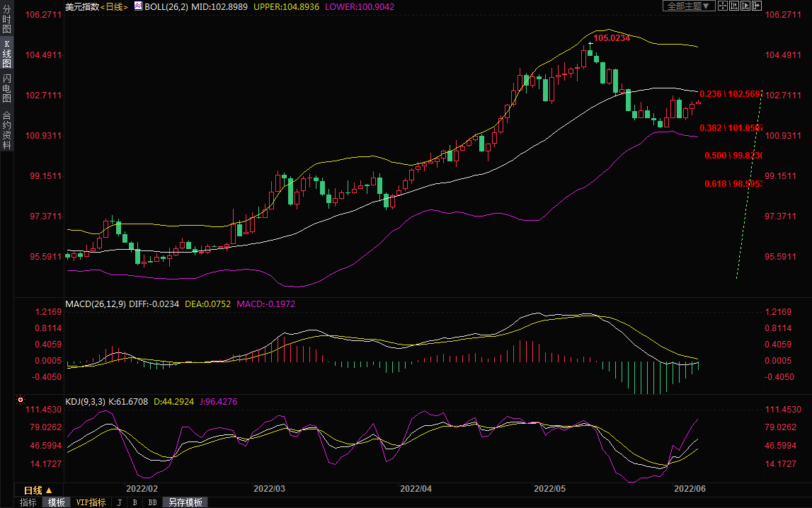The width and height of the screenshot is (812, 508).
Task: Click the chart compress icon beside crosshair
Action: click(x=734, y=6)
